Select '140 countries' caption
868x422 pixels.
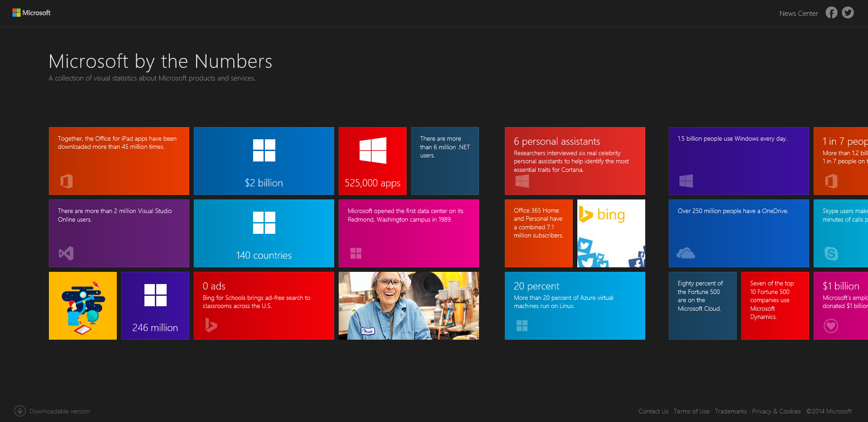click(x=264, y=255)
